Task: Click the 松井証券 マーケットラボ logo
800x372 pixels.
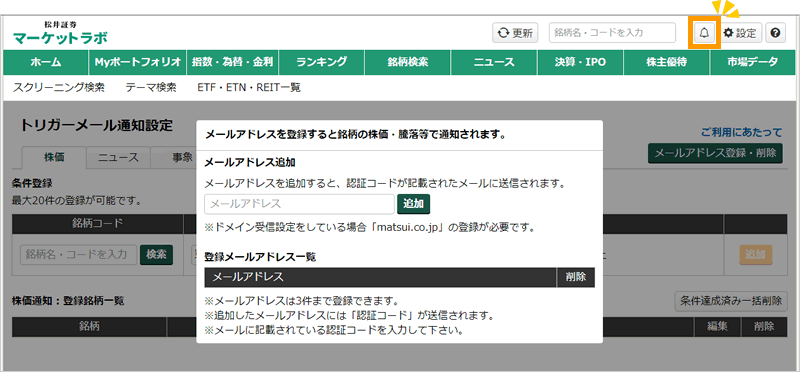Action: [60, 33]
